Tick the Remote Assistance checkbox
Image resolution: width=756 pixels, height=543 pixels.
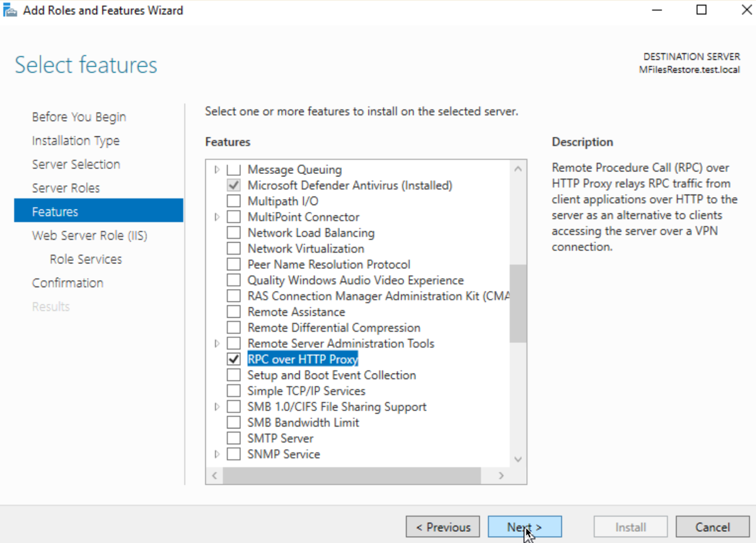[x=233, y=312]
